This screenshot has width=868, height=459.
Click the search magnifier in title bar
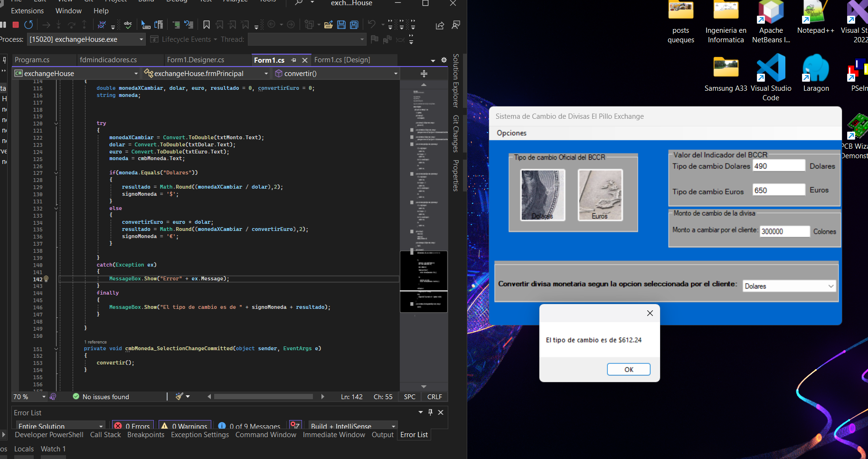point(299,2)
